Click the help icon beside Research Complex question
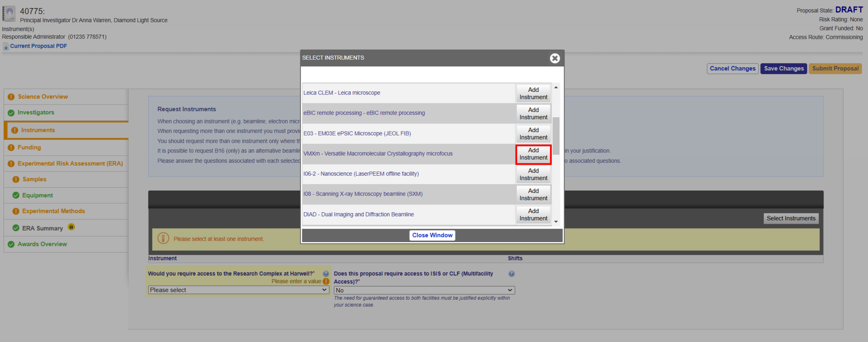The image size is (868, 342). tap(326, 274)
